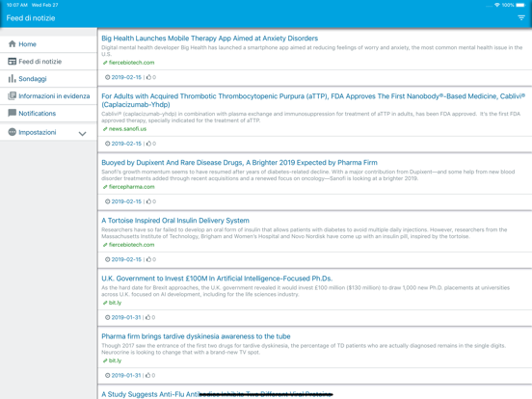Screen dimensions: 532x399
Task: Click fiercebiotech.com source under Big Health article
Action: tap(131, 63)
